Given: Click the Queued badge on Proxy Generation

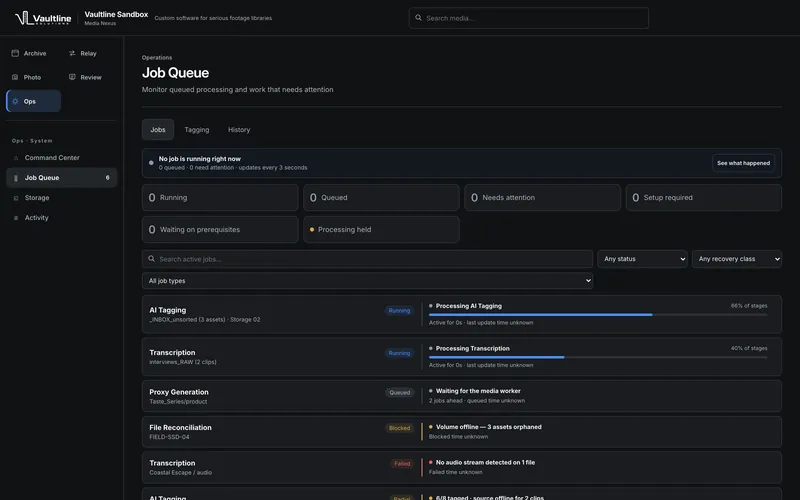Looking at the screenshot, I should click(399, 392).
